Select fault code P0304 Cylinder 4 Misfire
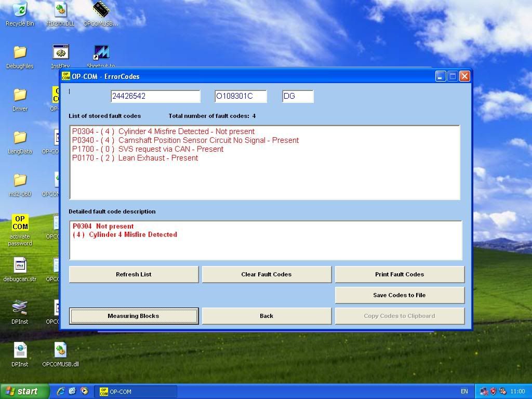The width and height of the screenshot is (532, 399). coord(163,131)
